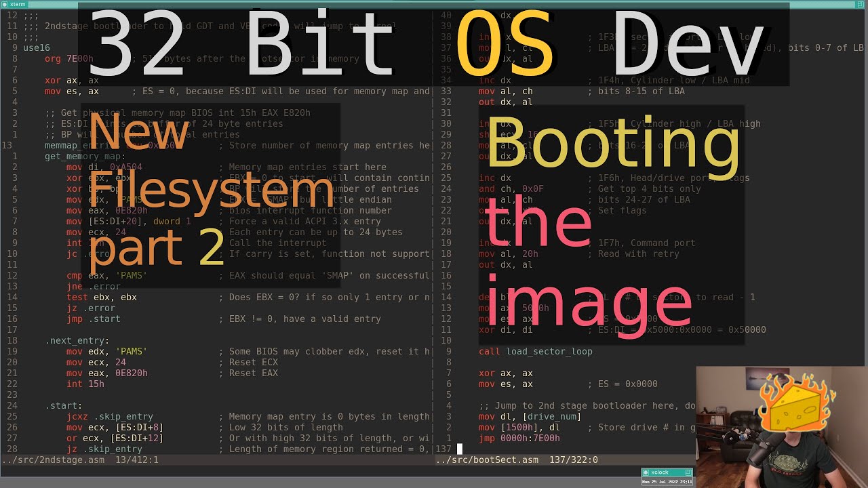The image size is (868, 488).
Task: Click the '13/412:1' position indicator
Action: (x=137, y=460)
